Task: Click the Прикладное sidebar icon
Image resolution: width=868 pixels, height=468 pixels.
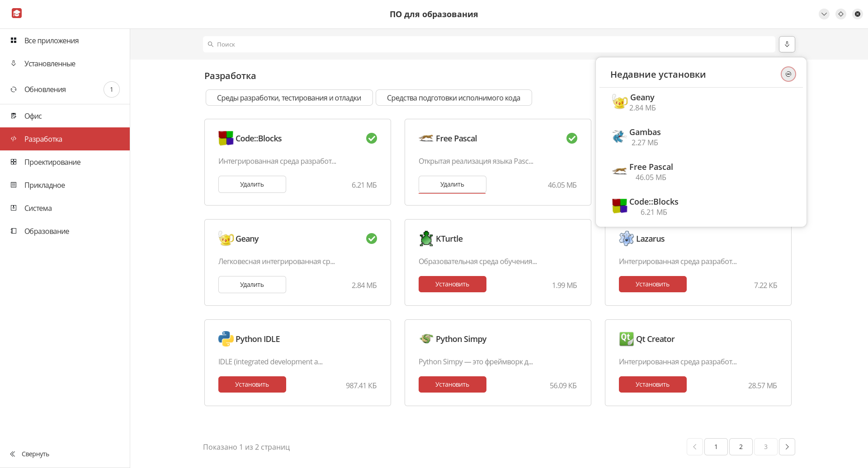Action: coord(14,185)
